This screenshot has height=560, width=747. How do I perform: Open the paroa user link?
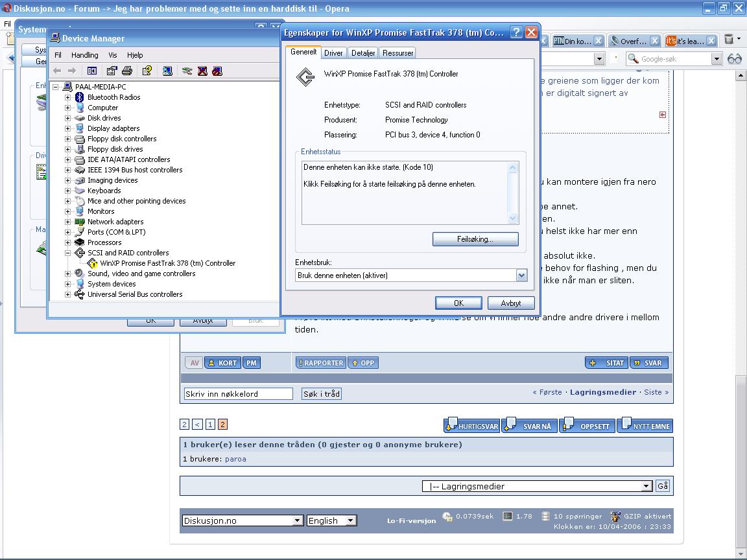235,459
